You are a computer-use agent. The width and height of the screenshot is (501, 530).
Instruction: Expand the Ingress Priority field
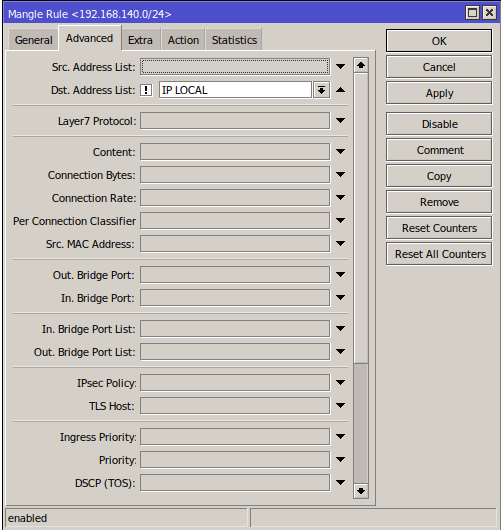click(x=340, y=437)
